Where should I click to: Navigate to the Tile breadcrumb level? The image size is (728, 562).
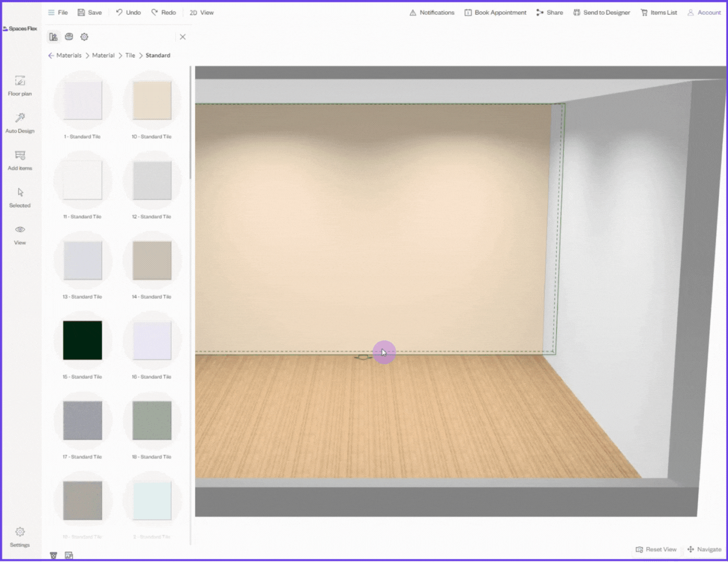click(130, 55)
